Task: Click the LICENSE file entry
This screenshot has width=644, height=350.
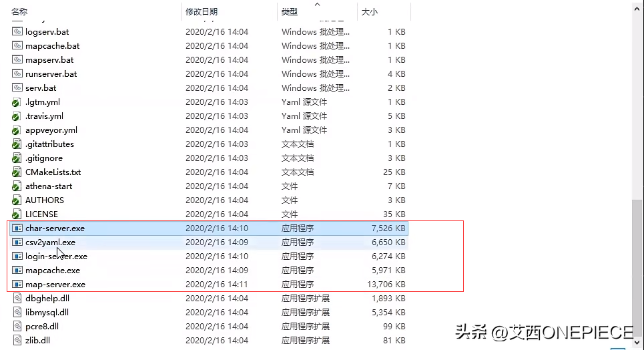Action: tap(41, 214)
